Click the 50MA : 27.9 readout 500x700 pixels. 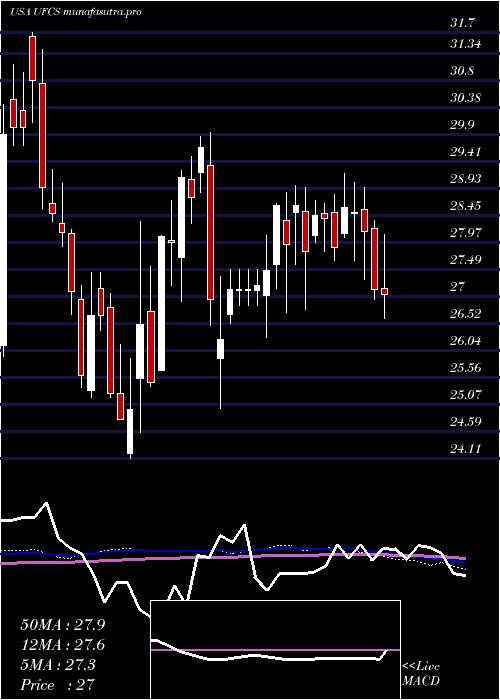click(62, 625)
